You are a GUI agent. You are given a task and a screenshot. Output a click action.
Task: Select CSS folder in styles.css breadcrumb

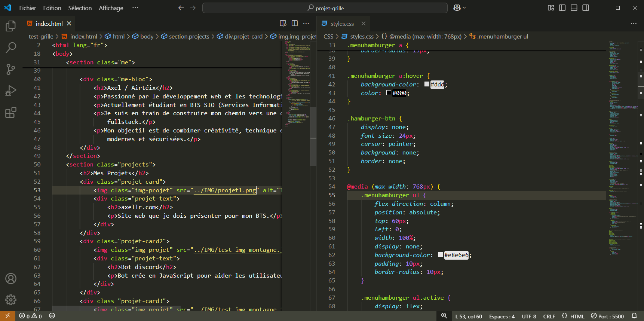(x=328, y=36)
